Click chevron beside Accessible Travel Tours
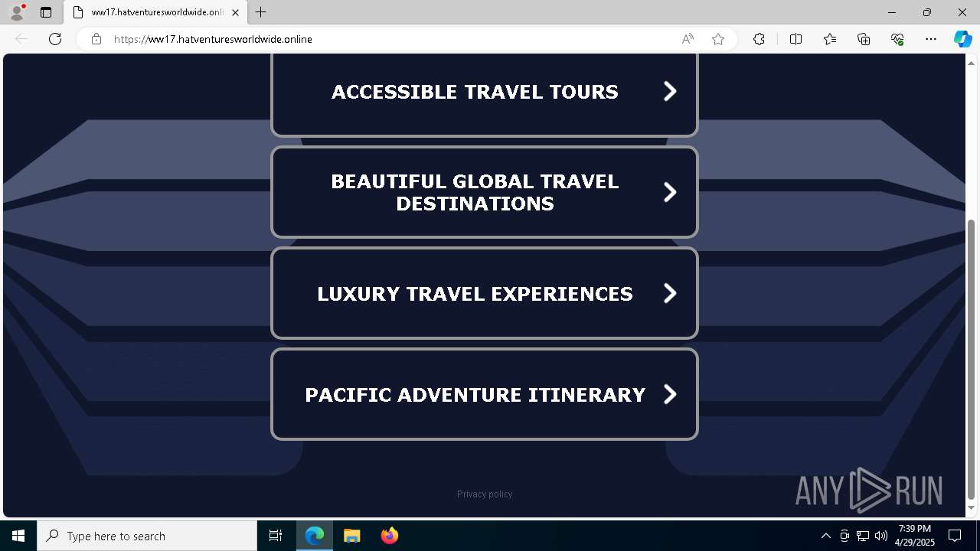 tap(670, 91)
